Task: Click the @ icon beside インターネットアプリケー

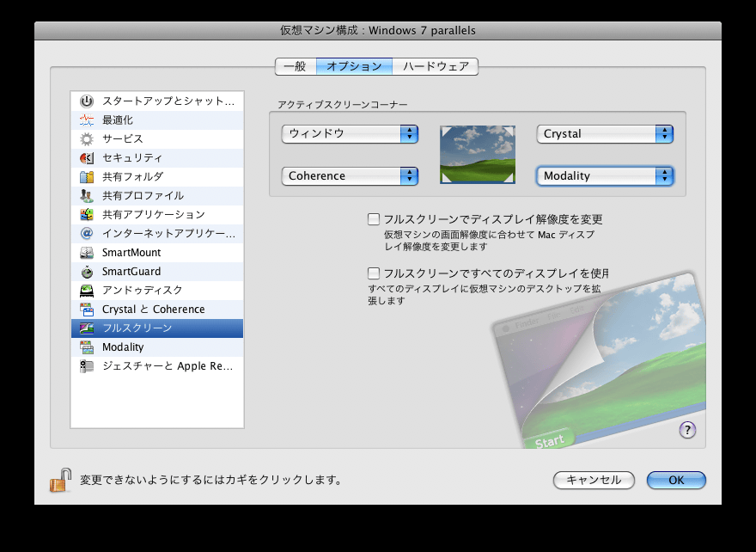Action: click(86, 234)
